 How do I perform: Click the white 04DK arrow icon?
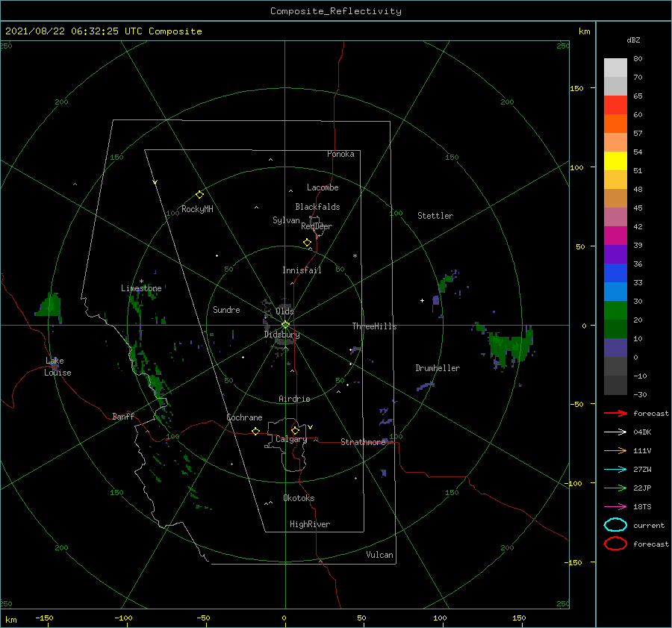[615, 432]
